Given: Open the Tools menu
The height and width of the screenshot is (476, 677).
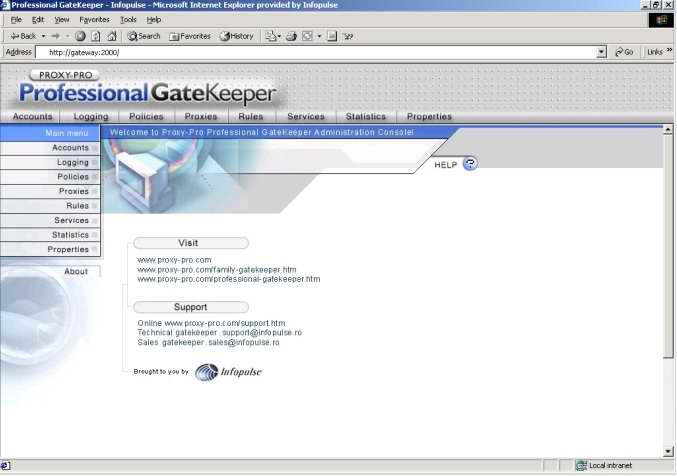Looking at the screenshot, I should 128,20.
